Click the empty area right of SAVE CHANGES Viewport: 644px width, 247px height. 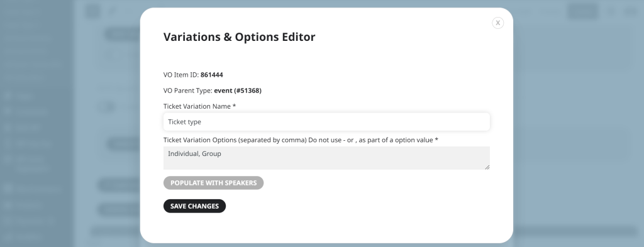357,206
